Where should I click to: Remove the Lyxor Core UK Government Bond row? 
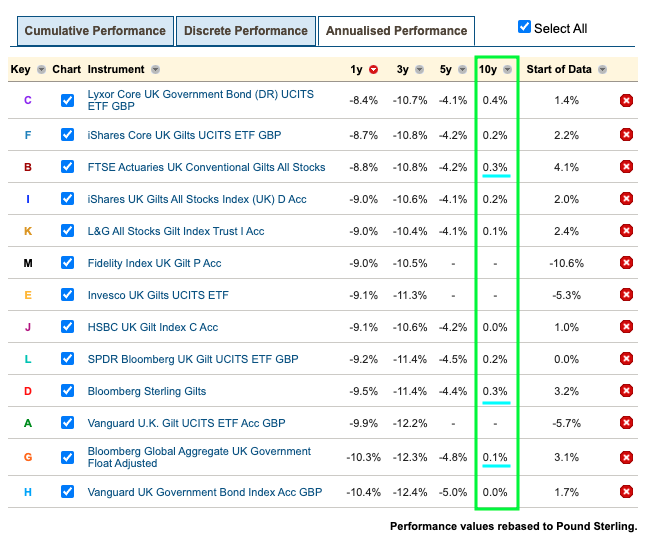(x=627, y=101)
